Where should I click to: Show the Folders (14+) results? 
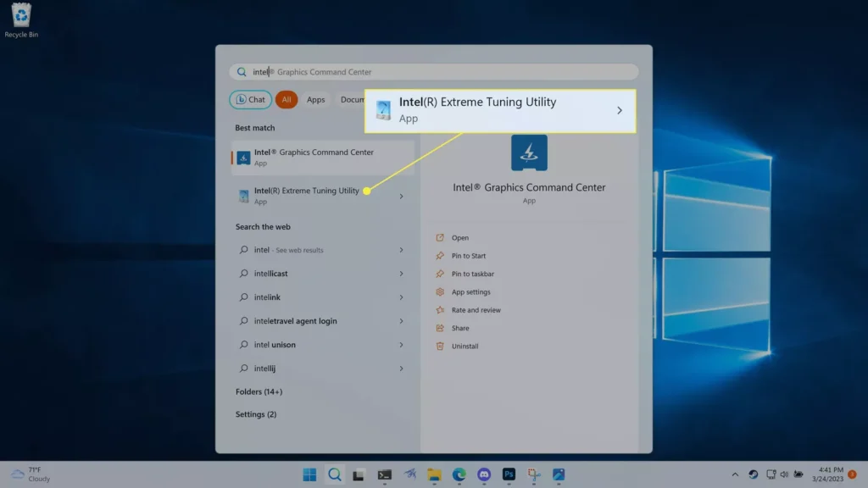click(x=259, y=391)
